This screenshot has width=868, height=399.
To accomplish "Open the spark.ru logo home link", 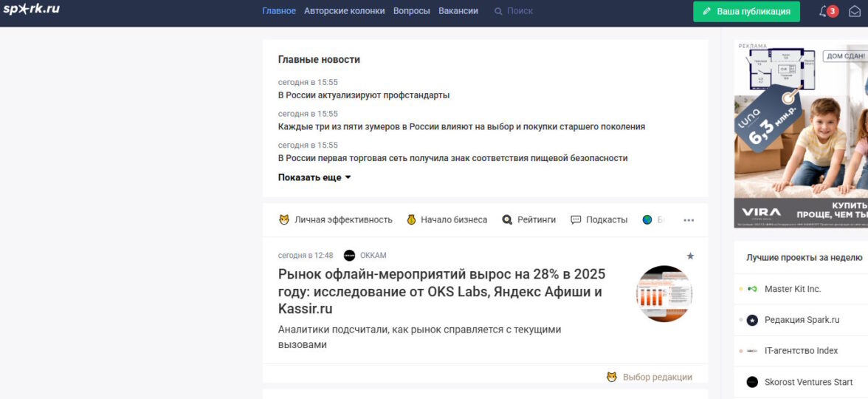I will 31,9.
